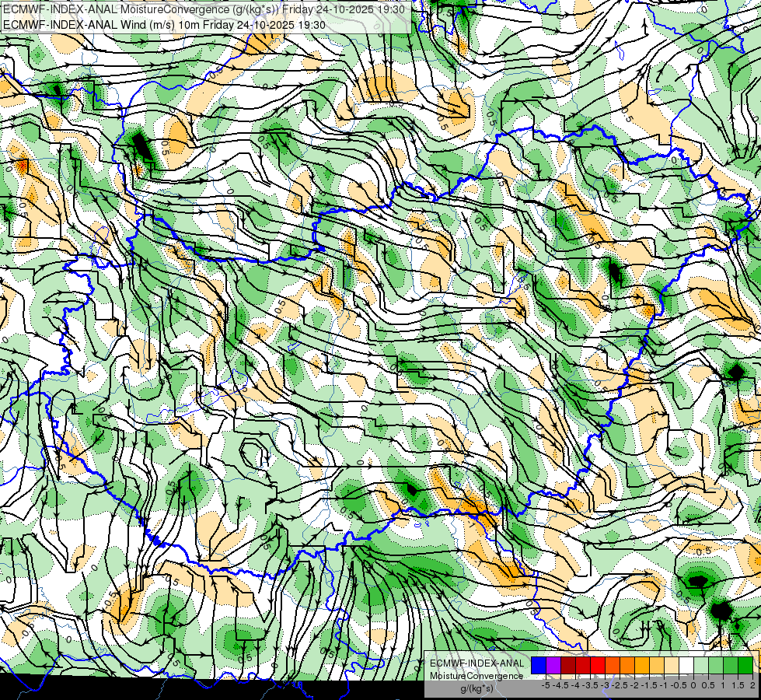Click the white legend swatch between -0.5 and 0
This screenshot has width=761, height=700.
coord(686,666)
